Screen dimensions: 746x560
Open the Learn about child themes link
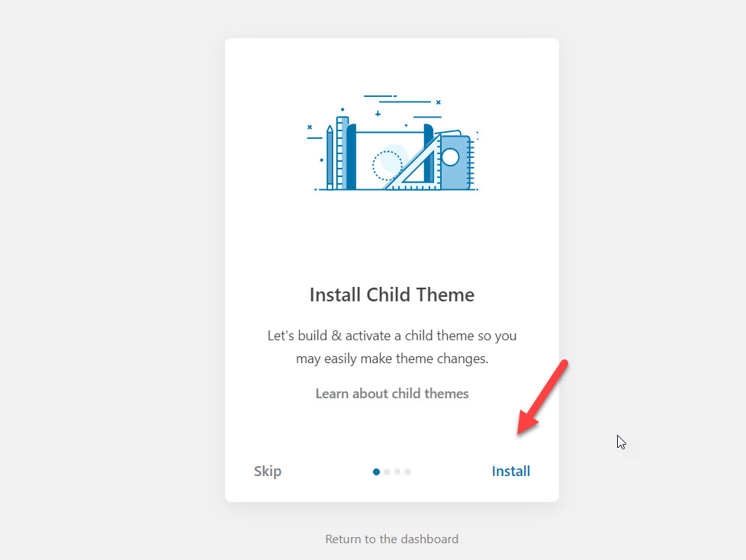click(x=392, y=394)
